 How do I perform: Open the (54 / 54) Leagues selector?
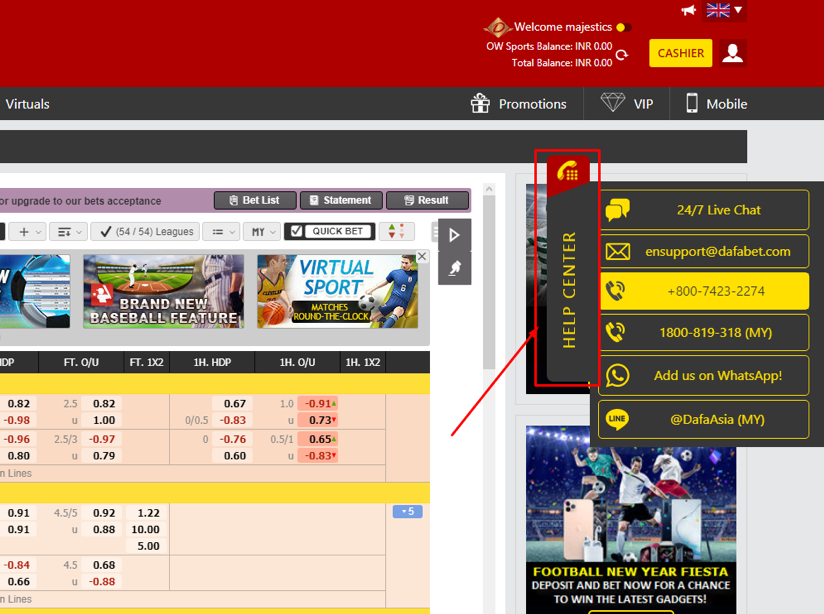click(145, 232)
